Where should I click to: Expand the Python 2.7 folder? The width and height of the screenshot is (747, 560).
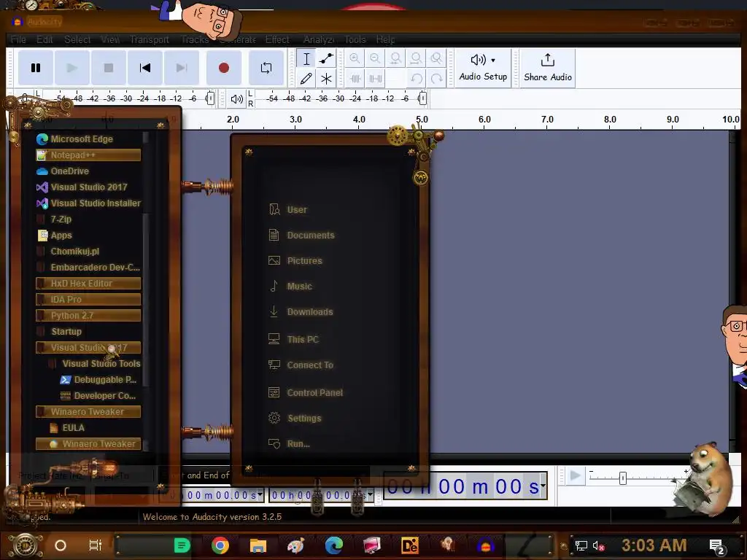(88, 316)
